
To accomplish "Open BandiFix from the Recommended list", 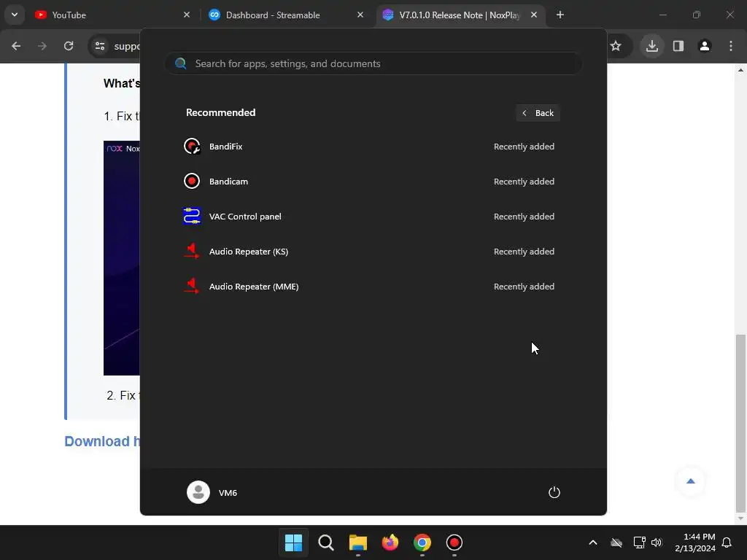I will 372,146.
